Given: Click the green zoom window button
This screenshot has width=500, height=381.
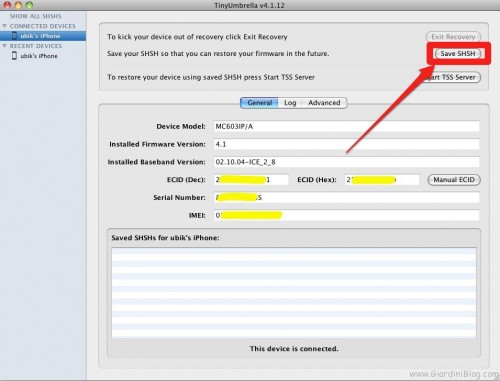Looking at the screenshot, I should 29,5.
